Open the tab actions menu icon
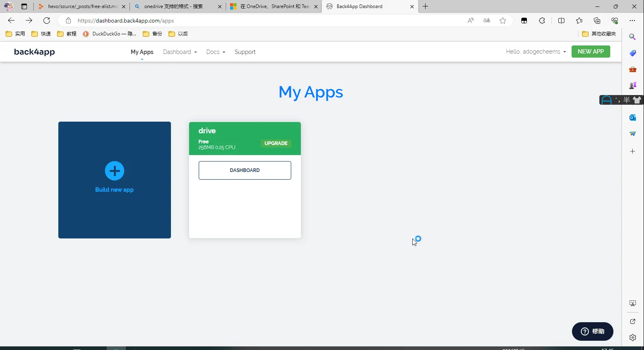Viewport: 644px width, 350px height. tap(24, 6)
